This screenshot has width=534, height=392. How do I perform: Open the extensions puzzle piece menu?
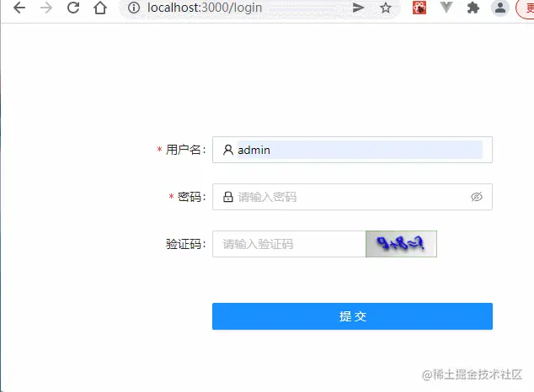coord(473,8)
